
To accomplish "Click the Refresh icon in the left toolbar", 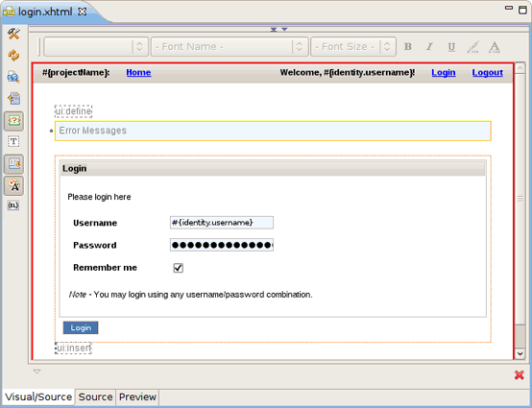I will [x=13, y=56].
